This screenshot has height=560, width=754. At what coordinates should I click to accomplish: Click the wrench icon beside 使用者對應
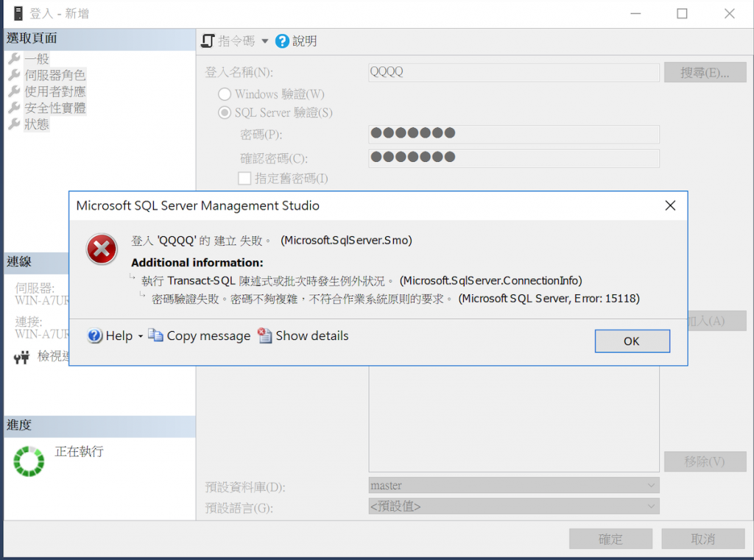pyautogui.click(x=15, y=91)
